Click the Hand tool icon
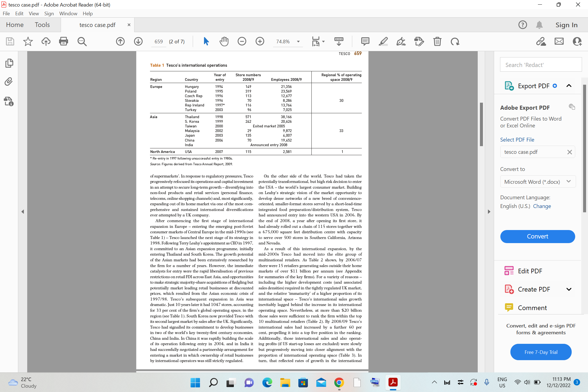 point(223,41)
